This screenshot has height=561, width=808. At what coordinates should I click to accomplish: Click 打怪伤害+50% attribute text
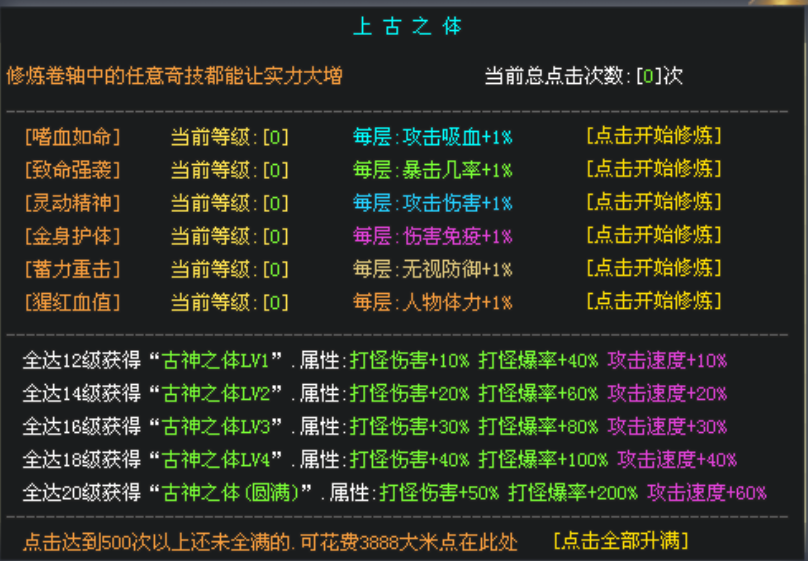click(440, 492)
